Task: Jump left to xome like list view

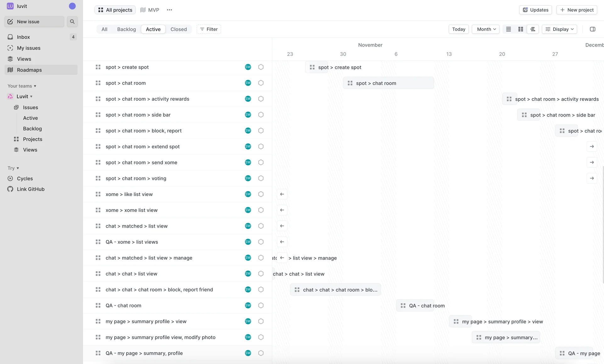Action: point(282,194)
